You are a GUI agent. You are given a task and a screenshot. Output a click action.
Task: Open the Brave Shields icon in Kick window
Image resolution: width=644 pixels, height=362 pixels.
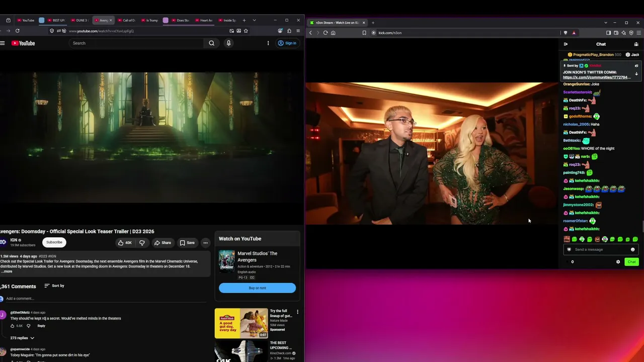(566, 33)
